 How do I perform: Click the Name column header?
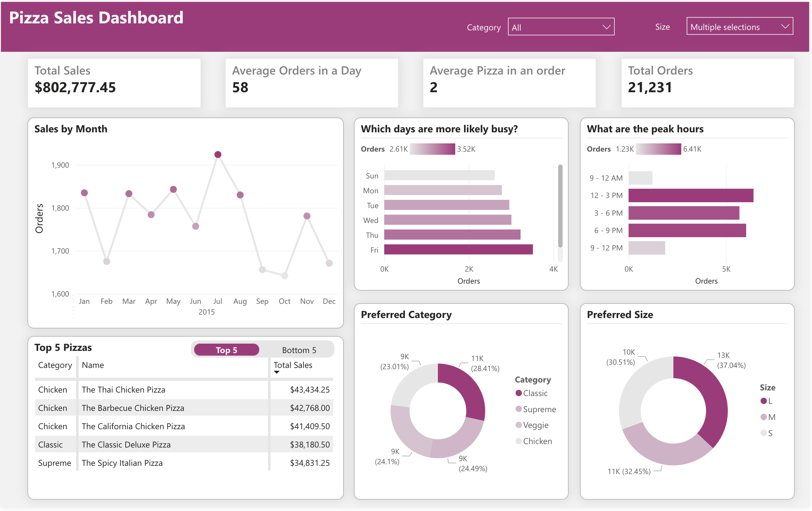pos(93,365)
